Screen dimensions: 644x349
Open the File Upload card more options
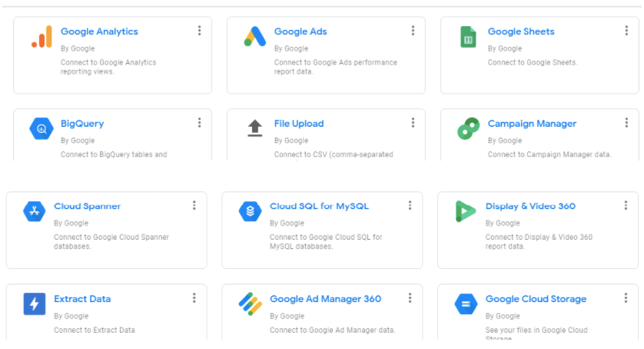point(413,122)
